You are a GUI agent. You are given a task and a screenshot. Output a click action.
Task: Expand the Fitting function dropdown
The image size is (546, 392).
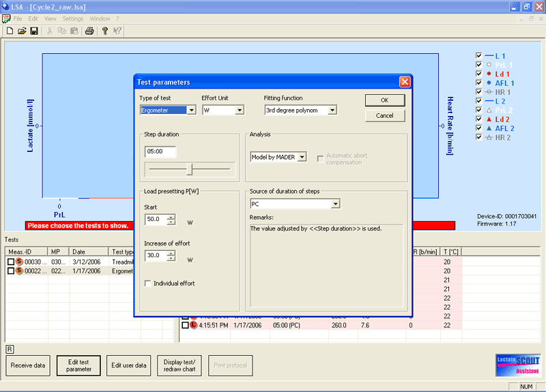pos(332,110)
